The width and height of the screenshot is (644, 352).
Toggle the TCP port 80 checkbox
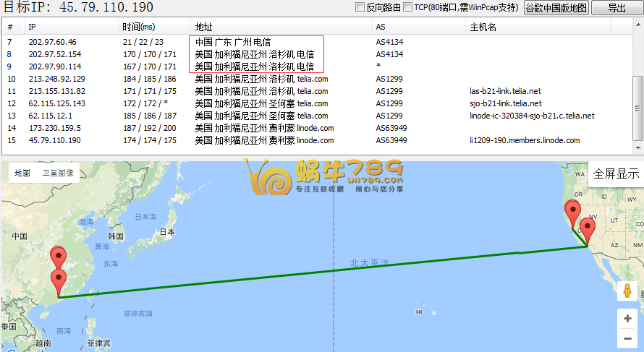pos(408,7)
